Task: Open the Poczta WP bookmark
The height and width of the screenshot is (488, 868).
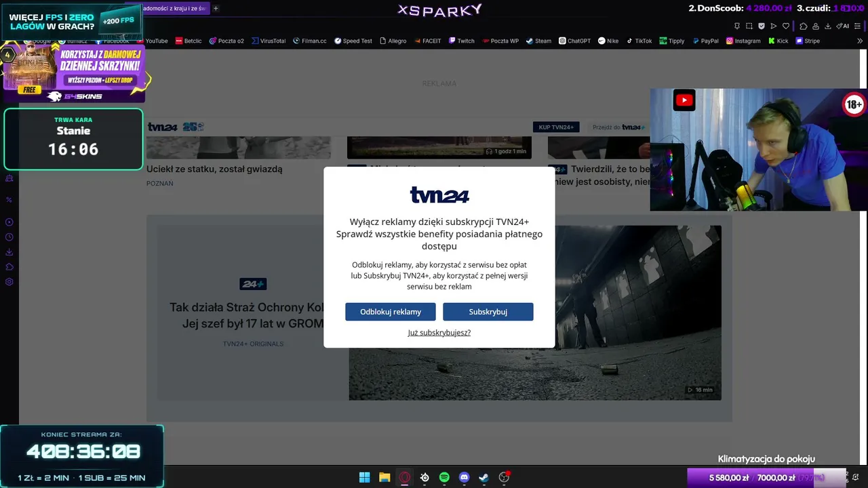Action: (500, 41)
